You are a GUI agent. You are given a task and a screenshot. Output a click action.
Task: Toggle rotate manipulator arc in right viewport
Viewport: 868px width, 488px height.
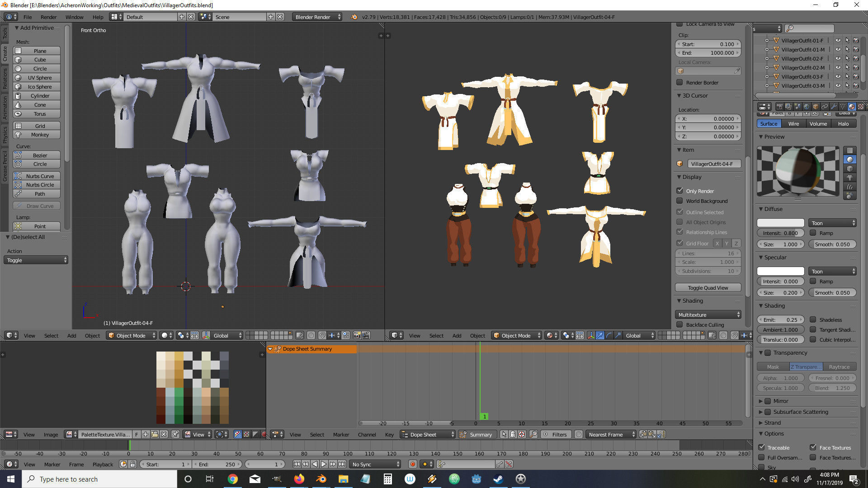(609, 335)
